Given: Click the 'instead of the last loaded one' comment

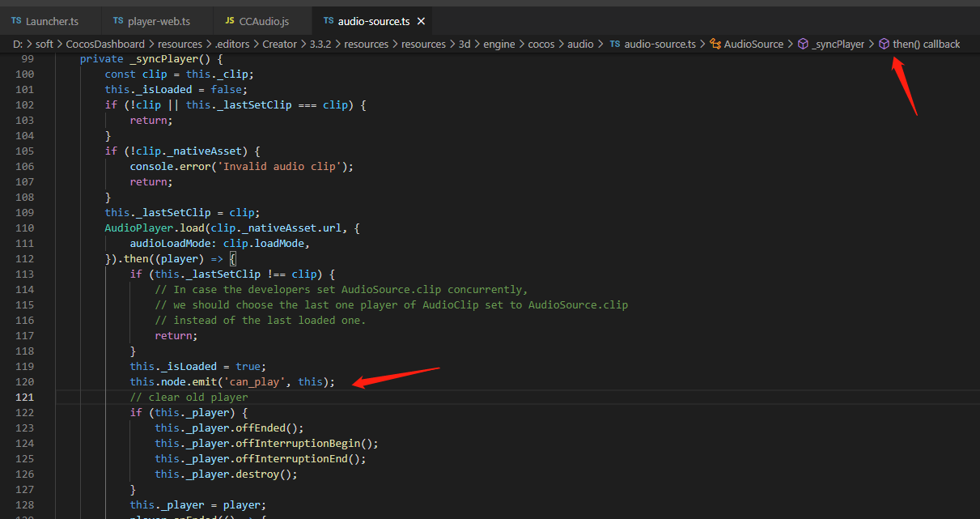Looking at the screenshot, I should click(x=261, y=320).
